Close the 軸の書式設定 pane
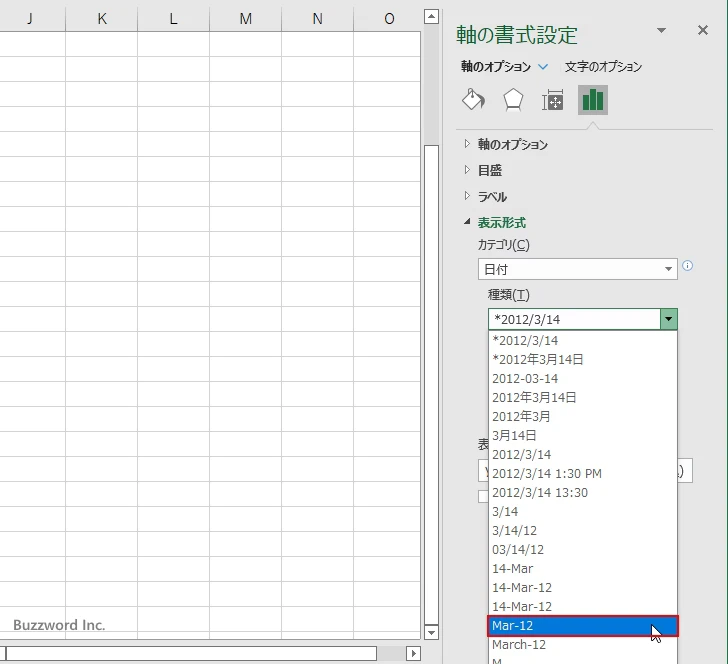The width and height of the screenshot is (728, 664). tap(703, 31)
